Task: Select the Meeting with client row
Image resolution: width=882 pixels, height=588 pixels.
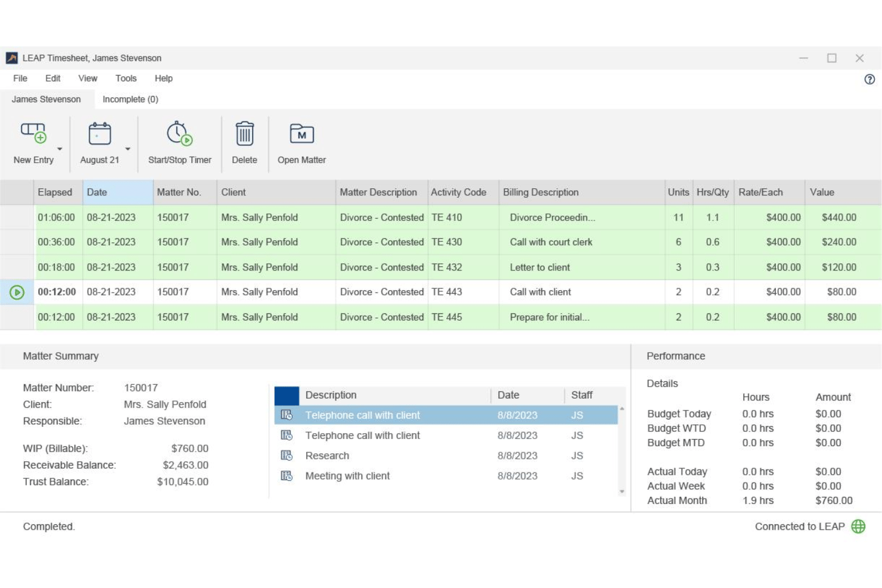Action: point(446,476)
